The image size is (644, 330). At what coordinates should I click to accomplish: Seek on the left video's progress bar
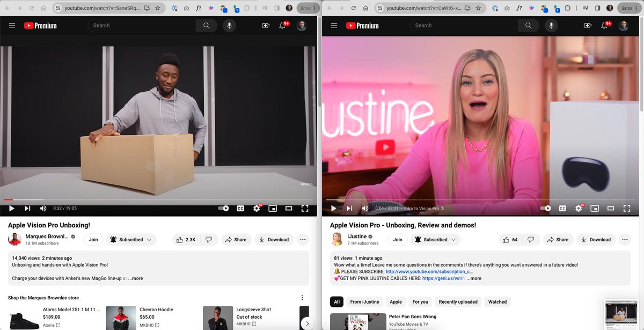158,200
